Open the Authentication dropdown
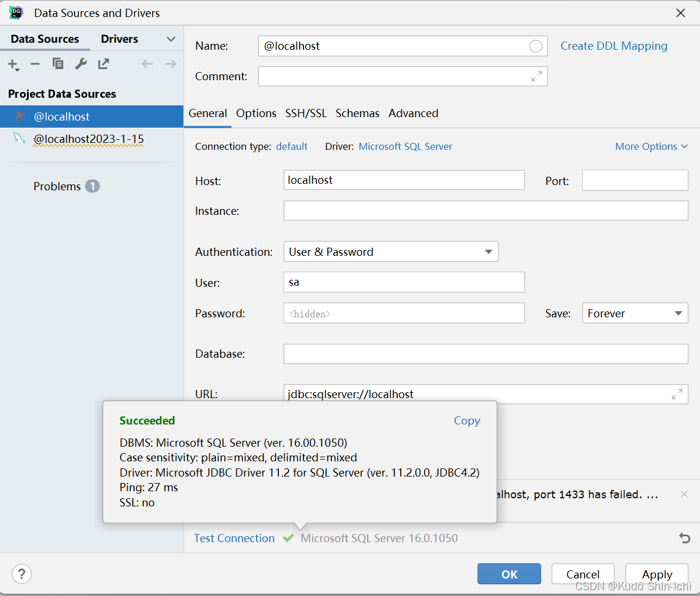 coord(391,252)
